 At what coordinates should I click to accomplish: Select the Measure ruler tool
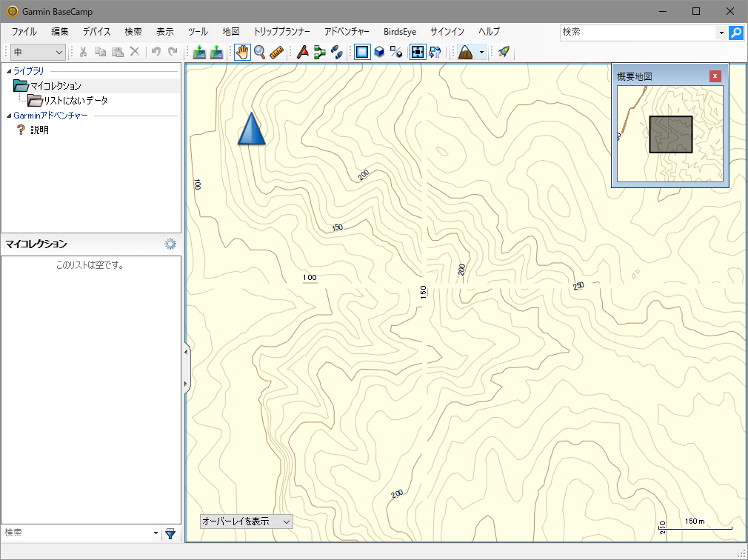coord(277,52)
